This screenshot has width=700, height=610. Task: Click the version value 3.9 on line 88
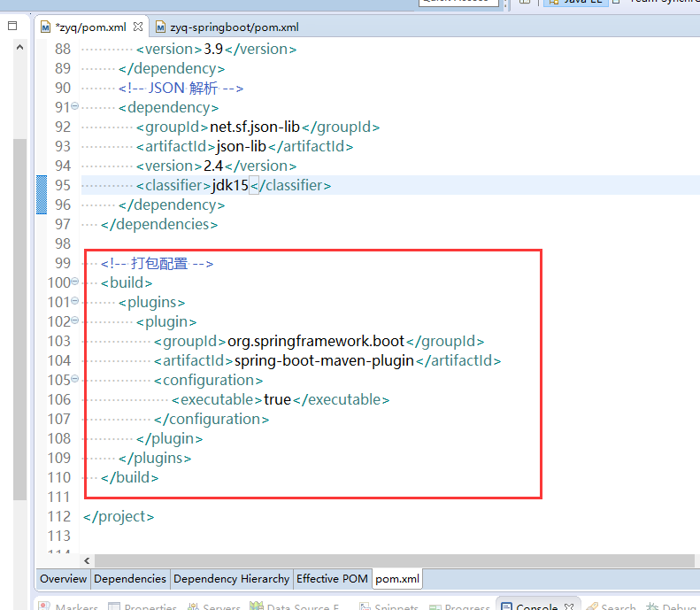tap(213, 49)
